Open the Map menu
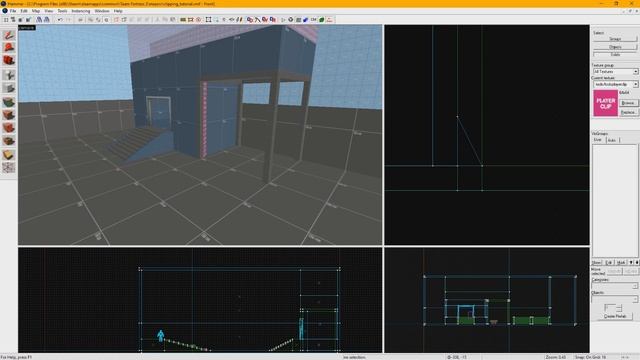Screen dimensions: 640x360 [36, 11]
